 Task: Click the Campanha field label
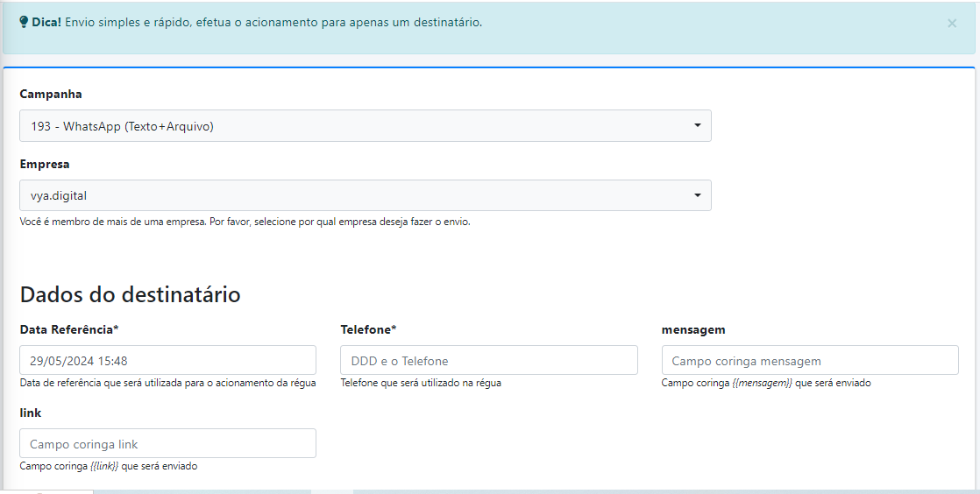[51, 94]
